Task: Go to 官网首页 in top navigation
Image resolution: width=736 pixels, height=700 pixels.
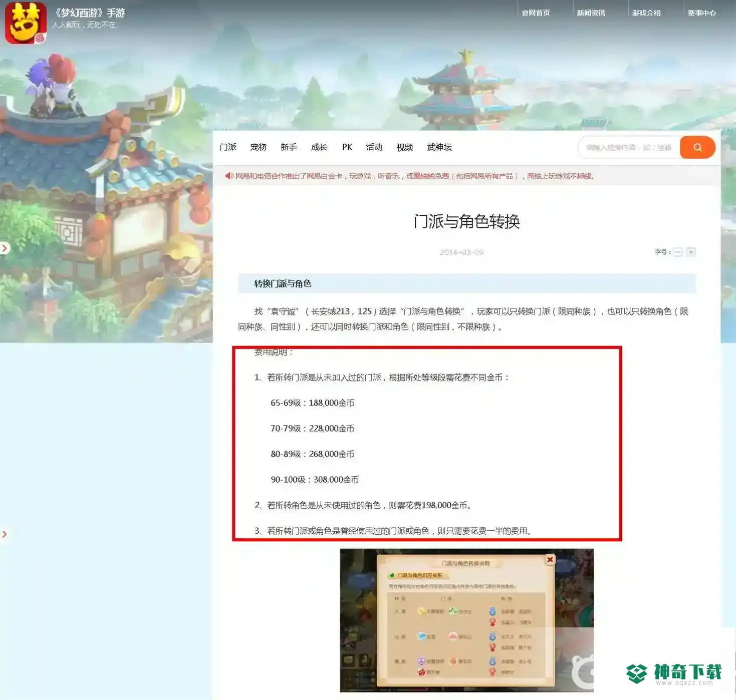Action: [536, 13]
